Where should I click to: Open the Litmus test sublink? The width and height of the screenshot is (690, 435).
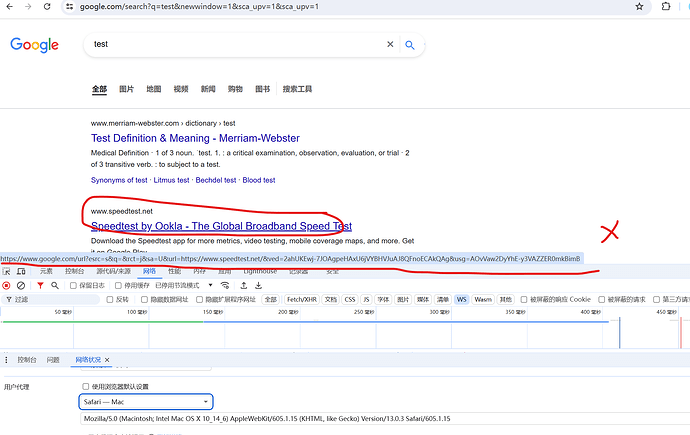[171, 180]
